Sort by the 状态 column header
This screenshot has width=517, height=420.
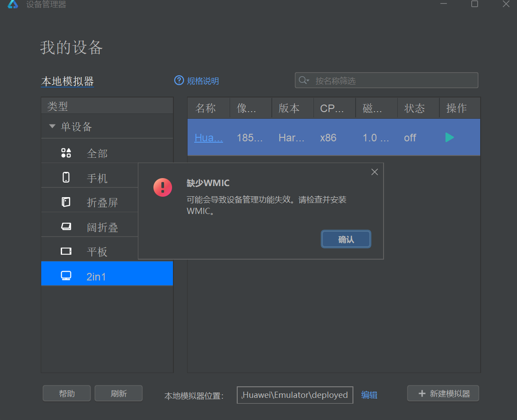419,108
